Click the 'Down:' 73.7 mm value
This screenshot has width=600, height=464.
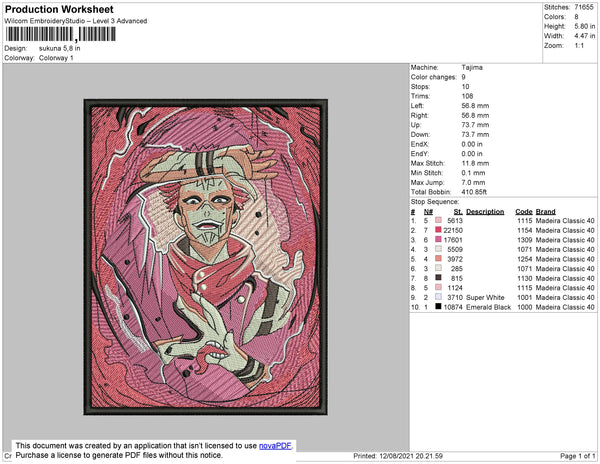475,134
